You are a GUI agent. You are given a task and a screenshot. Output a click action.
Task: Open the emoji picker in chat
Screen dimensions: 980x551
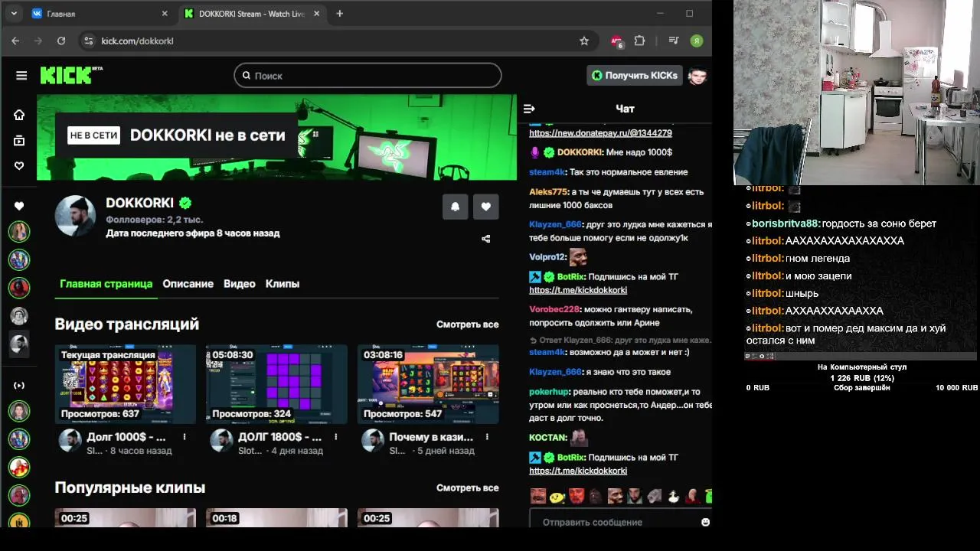pyautogui.click(x=705, y=522)
